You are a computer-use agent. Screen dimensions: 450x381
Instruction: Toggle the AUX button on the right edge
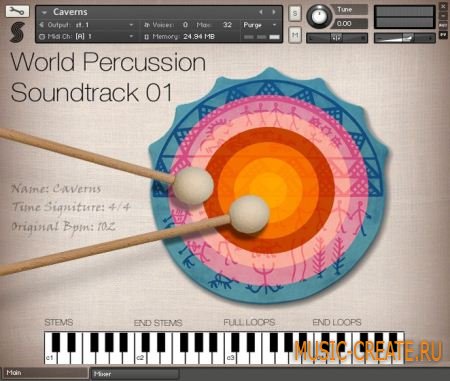pyautogui.click(x=443, y=25)
